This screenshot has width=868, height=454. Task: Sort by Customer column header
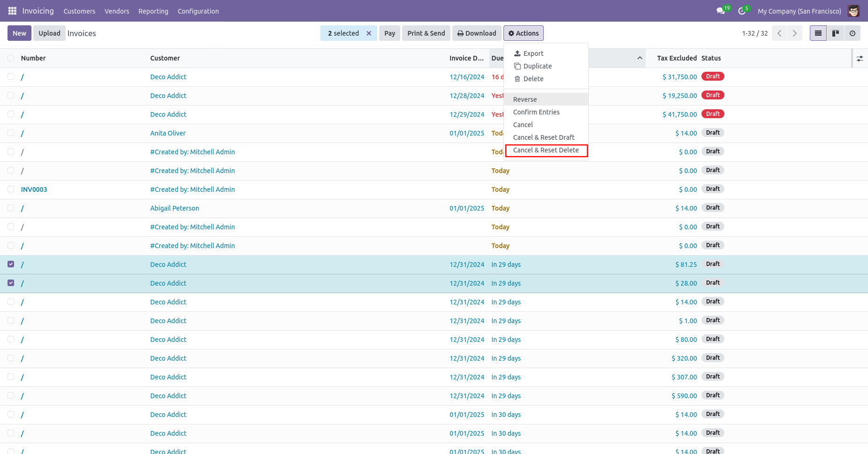click(165, 58)
